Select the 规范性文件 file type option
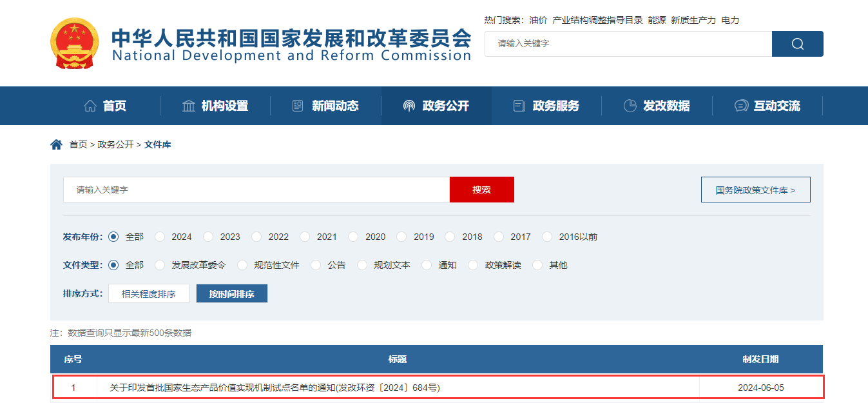The width and height of the screenshot is (868, 403). point(242,265)
